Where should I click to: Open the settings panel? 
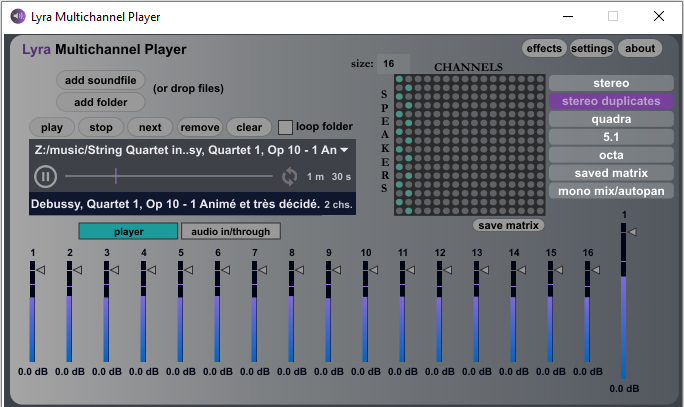(592, 48)
